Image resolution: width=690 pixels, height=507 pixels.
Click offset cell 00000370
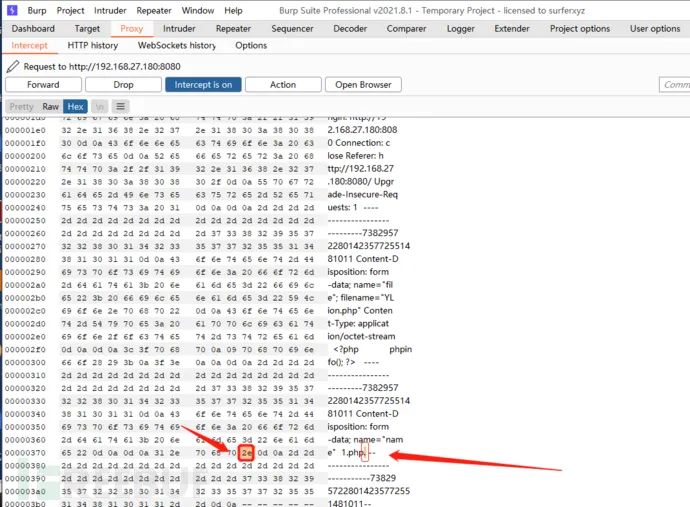coord(25,453)
